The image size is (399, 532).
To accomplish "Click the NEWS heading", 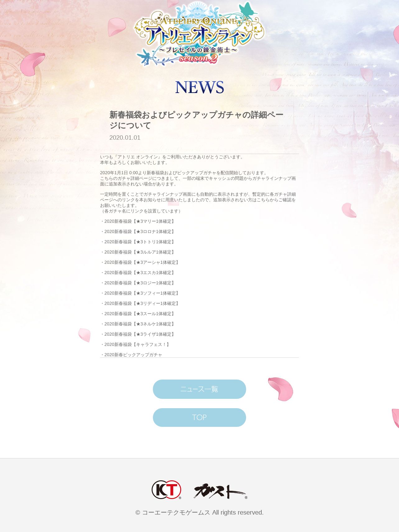I will point(199,87).
